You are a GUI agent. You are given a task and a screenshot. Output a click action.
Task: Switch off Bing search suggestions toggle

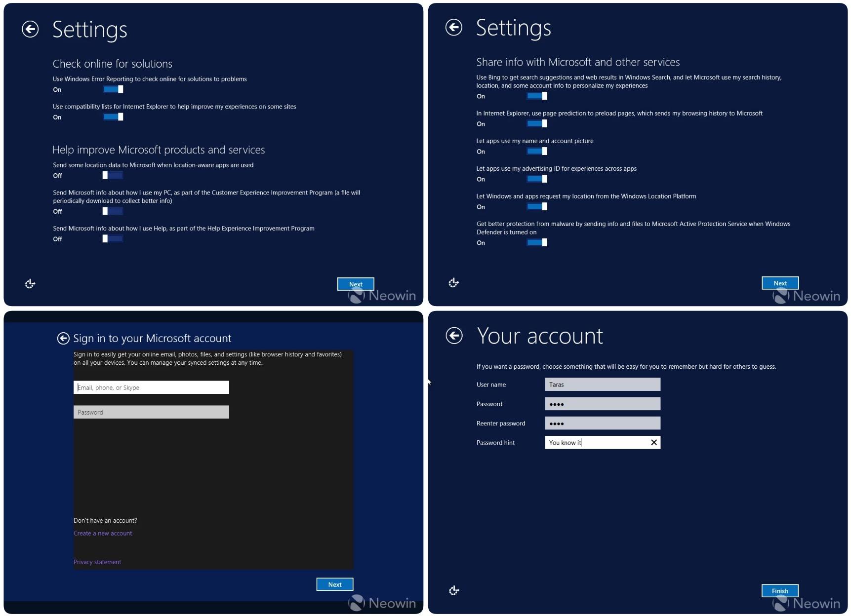pyautogui.click(x=537, y=96)
